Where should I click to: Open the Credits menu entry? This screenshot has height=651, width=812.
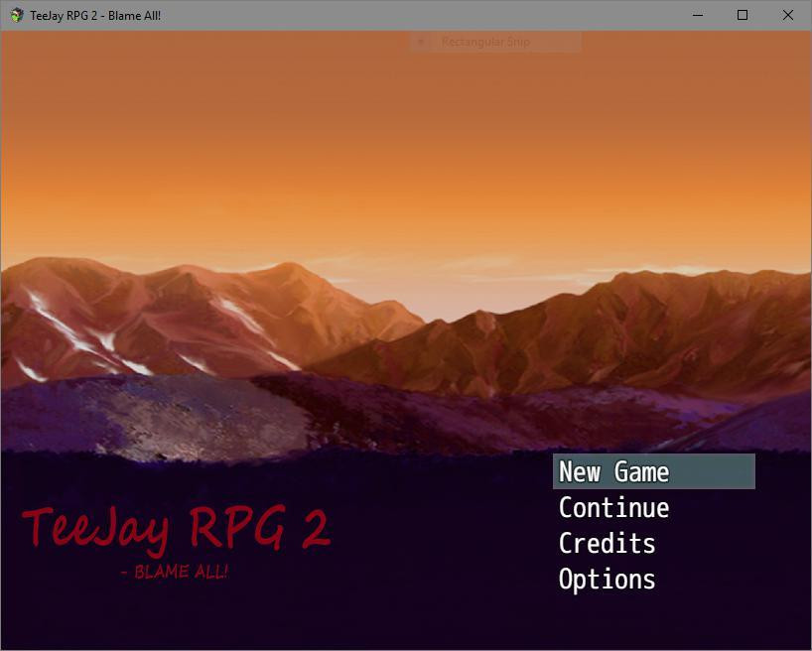coord(607,543)
